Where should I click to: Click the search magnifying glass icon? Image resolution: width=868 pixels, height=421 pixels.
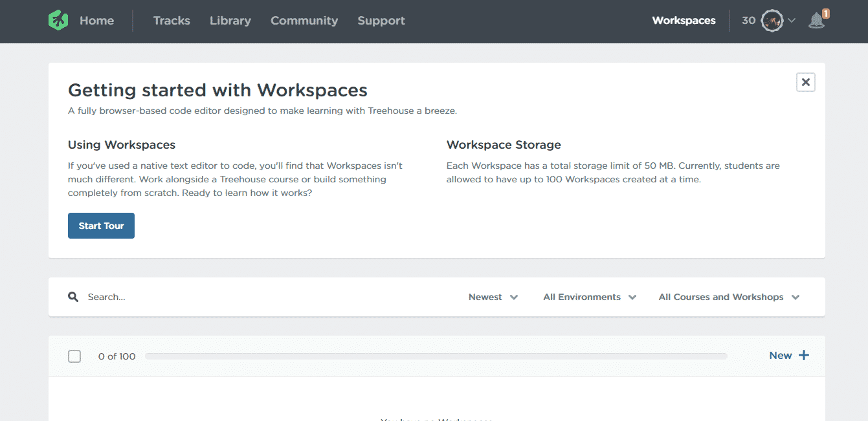tap(74, 297)
